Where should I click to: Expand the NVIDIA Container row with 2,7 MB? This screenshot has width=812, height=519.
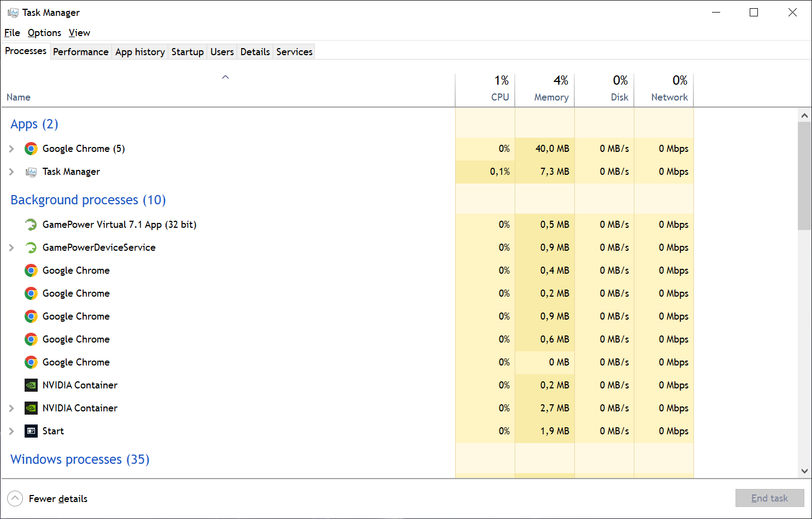point(11,408)
